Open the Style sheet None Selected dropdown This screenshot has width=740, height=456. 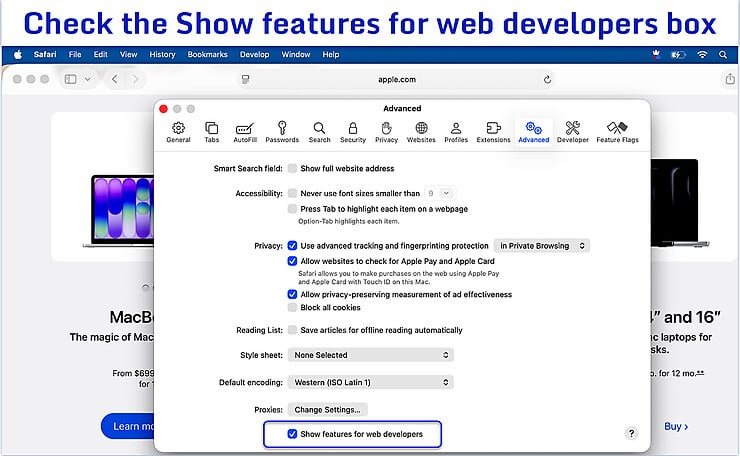[370, 355]
